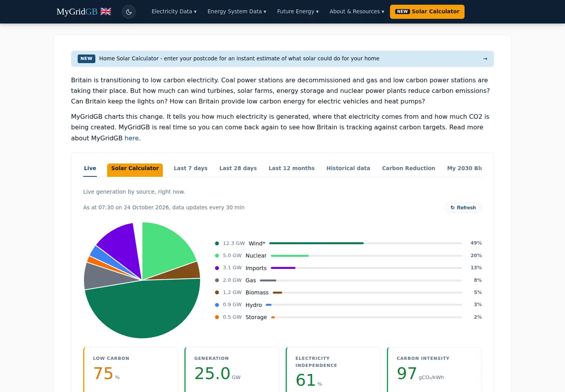Switch to the Last 7 days tab

(190, 169)
